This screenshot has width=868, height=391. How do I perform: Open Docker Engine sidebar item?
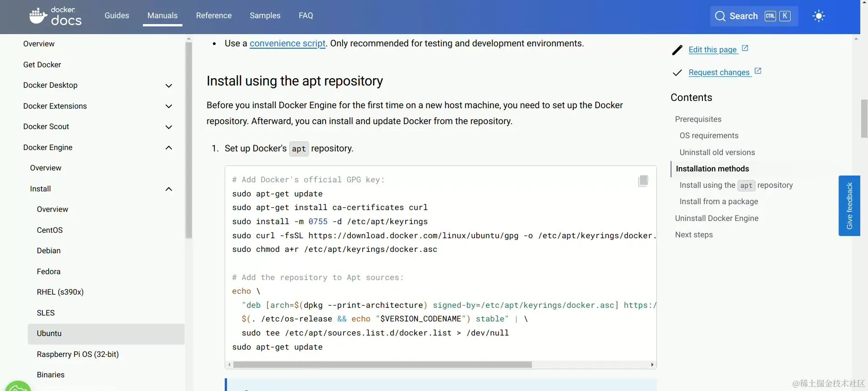point(48,147)
